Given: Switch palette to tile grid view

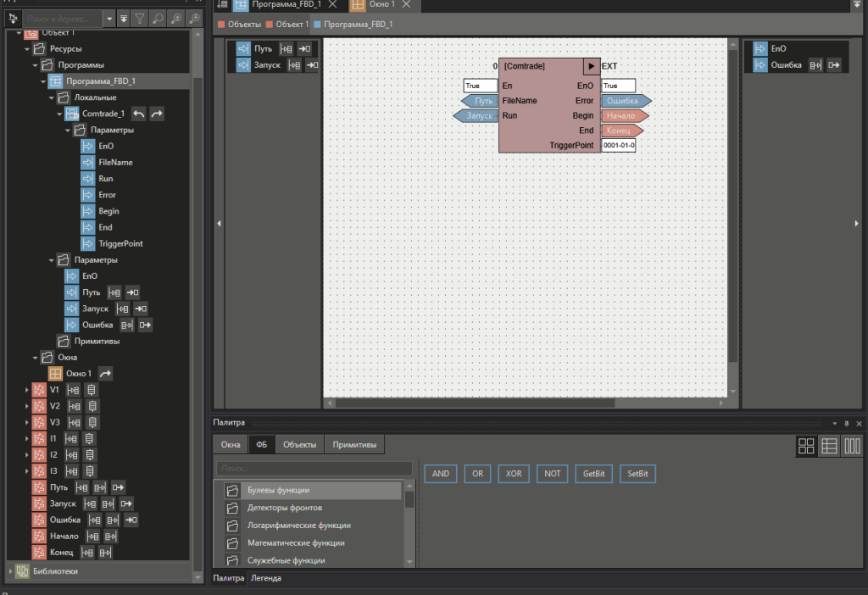Looking at the screenshot, I should (x=806, y=446).
